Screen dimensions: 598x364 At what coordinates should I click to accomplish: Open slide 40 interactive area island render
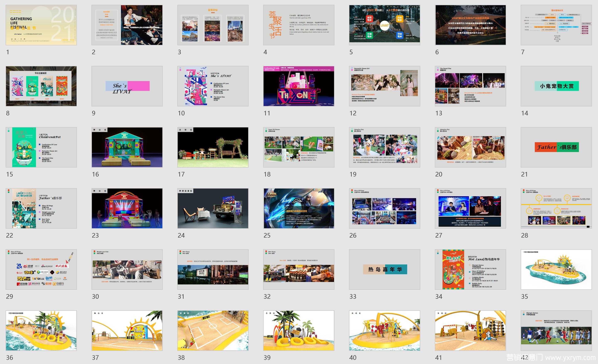385,331
